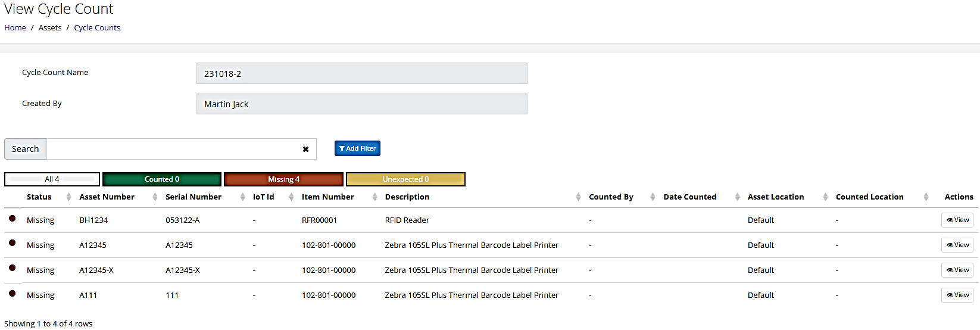Go to Cycle Counts breadcrumb link

pos(97,27)
